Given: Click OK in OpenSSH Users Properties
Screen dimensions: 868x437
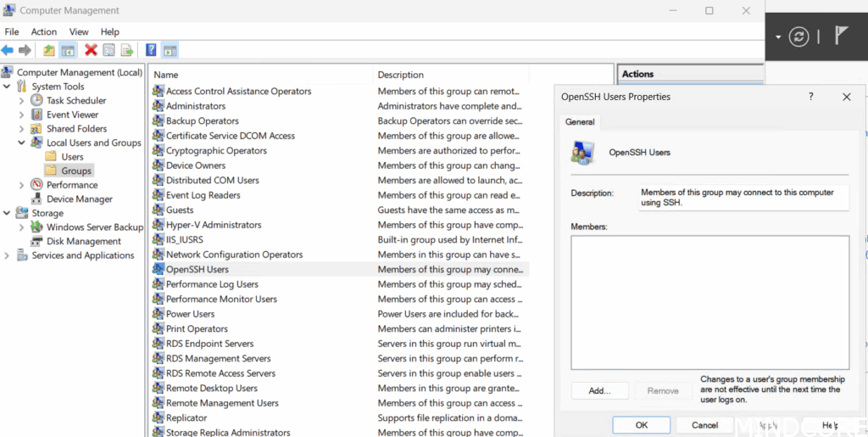Looking at the screenshot, I should (642, 425).
